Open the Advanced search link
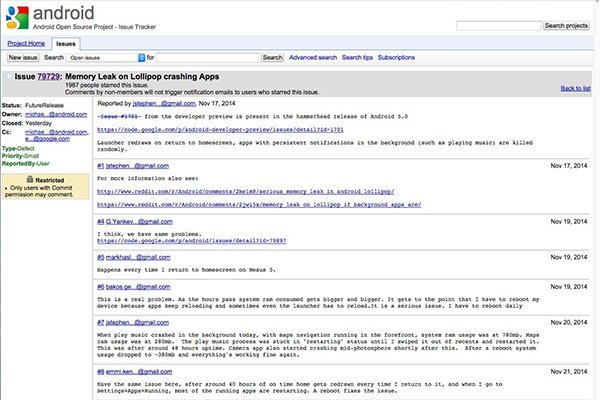 click(x=312, y=58)
